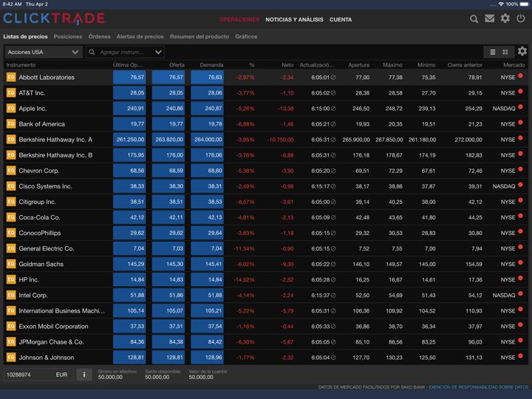Screen dimensions: 532x399
Task: Click Demanda price button for Chevron Corp.
Action: pyautogui.click(x=207, y=171)
